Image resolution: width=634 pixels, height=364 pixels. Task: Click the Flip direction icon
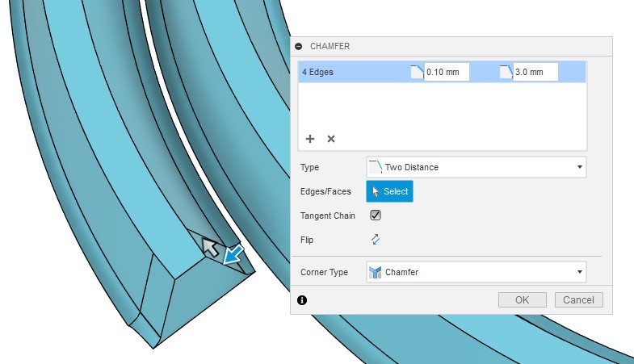[x=376, y=240]
